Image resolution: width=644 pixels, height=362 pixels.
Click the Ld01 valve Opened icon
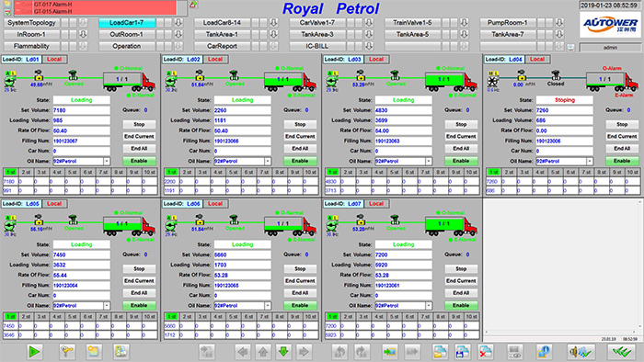coord(73,75)
